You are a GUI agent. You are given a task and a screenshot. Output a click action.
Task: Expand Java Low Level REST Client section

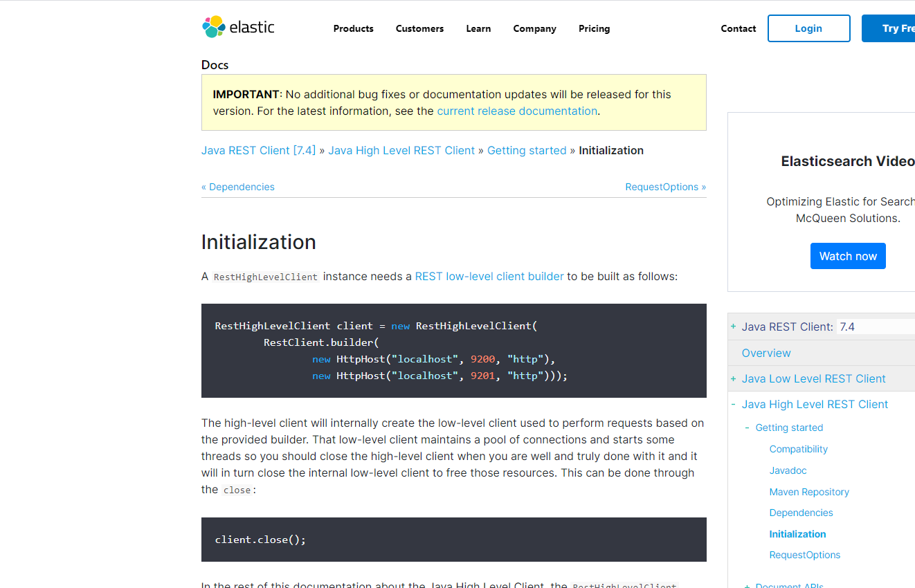733,378
